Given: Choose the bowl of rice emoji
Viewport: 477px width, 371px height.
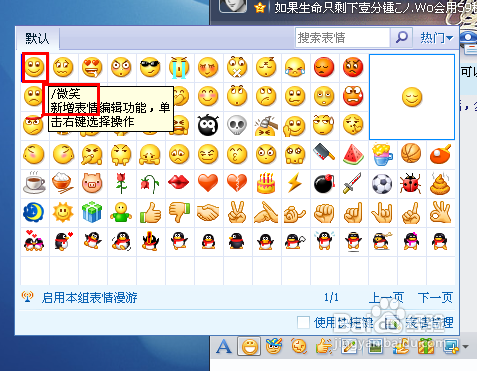Looking at the screenshot, I should coord(63,183).
